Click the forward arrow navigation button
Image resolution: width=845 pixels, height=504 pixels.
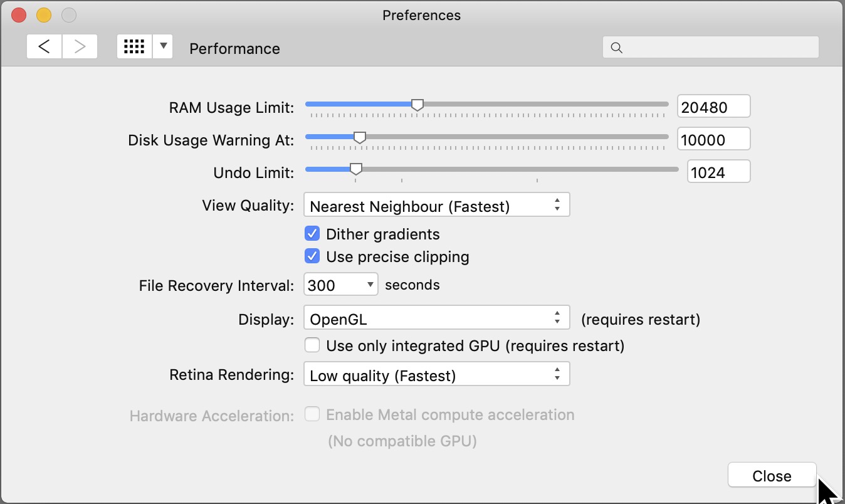click(80, 47)
